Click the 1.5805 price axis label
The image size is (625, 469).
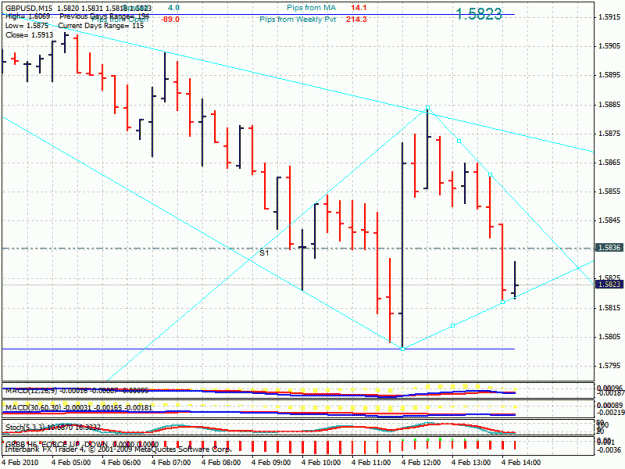click(x=610, y=337)
